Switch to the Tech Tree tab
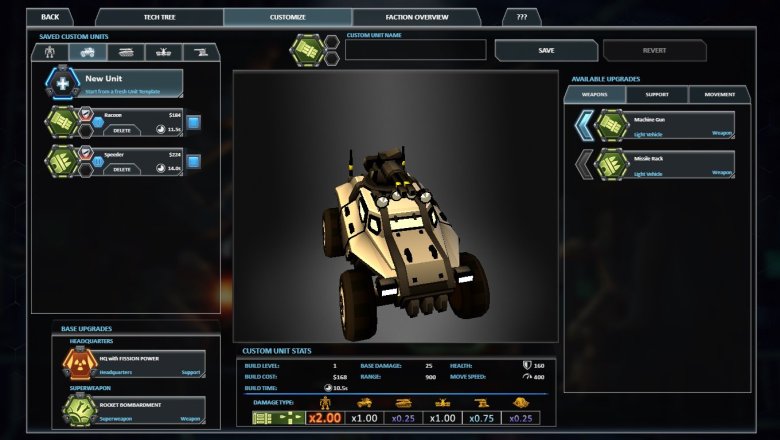 [x=159, y=17]
